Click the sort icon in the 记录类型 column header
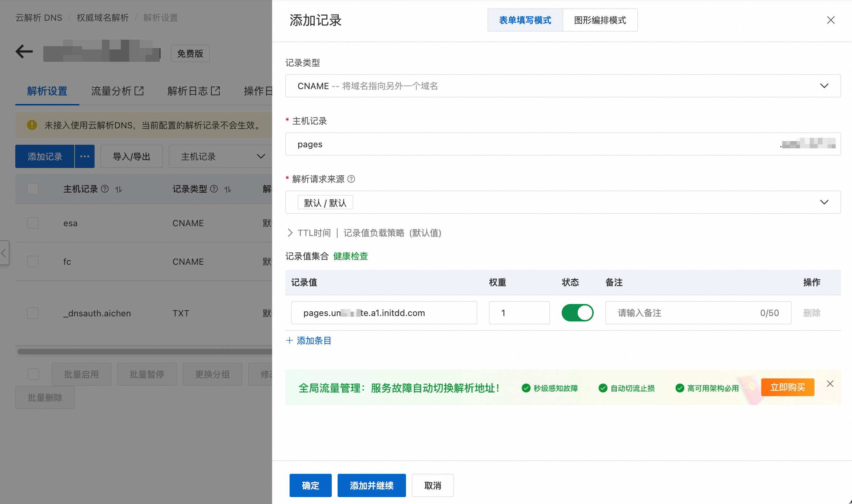 [x=228, y=189]
